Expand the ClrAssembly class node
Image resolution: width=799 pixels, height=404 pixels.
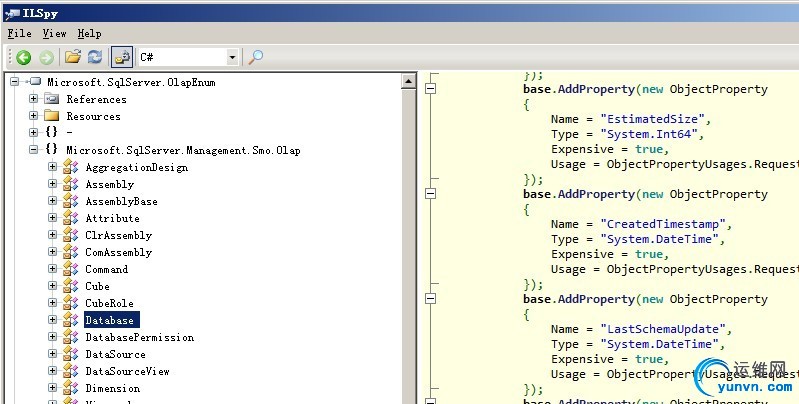[x=52, y=234]
